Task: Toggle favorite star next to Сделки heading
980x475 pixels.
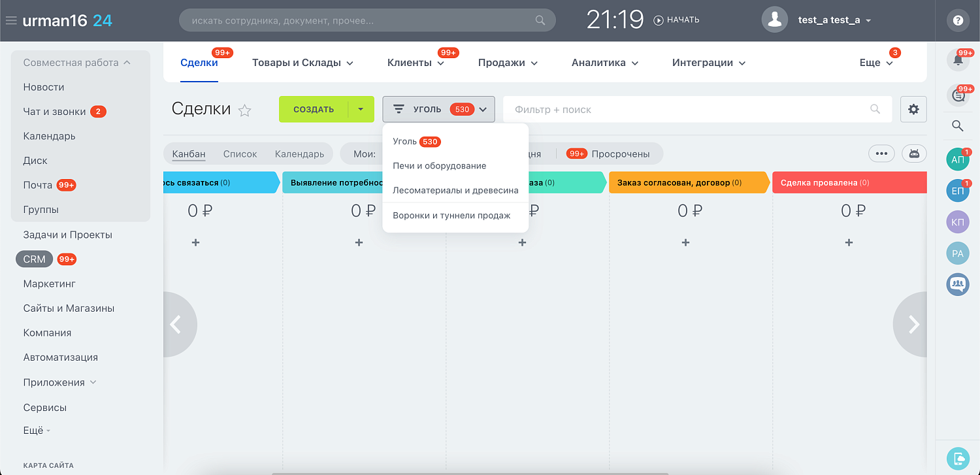Action: coord(244,110)
